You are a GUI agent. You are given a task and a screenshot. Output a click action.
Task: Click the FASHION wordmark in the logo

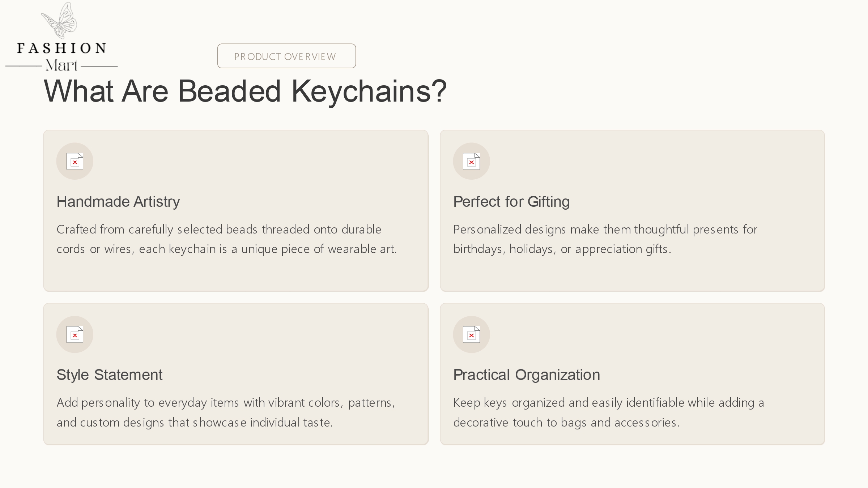coord(61,48)
